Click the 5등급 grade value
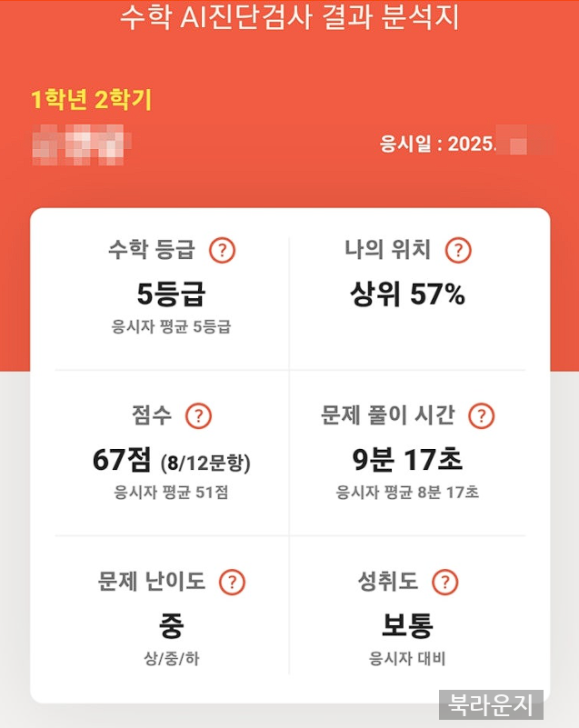 [171, 294]
